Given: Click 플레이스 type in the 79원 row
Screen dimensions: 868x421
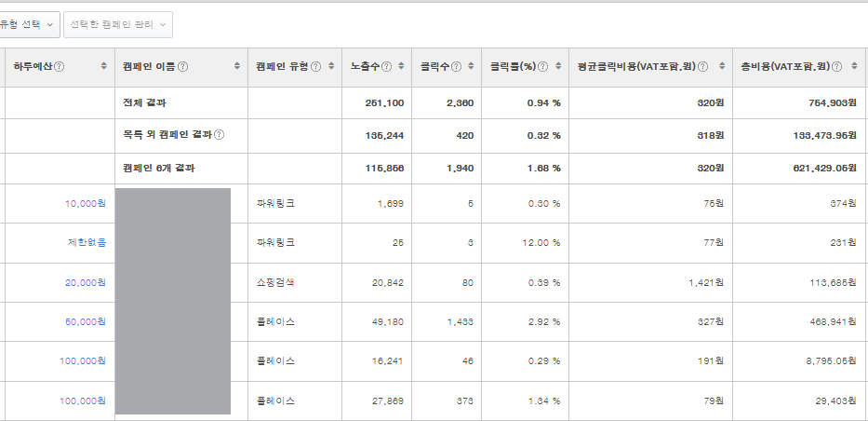Looking at the screenshot, I should (275, 401).
